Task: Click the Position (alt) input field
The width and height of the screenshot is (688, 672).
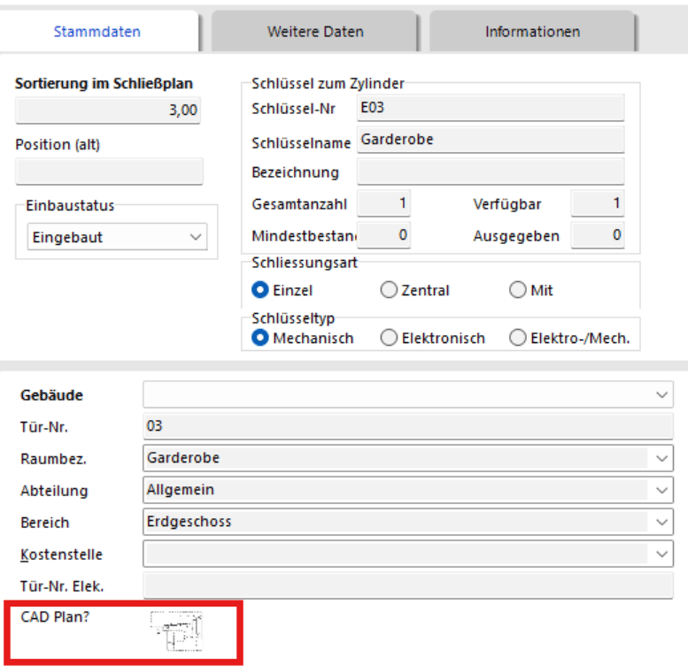Action: click(109, 171)
